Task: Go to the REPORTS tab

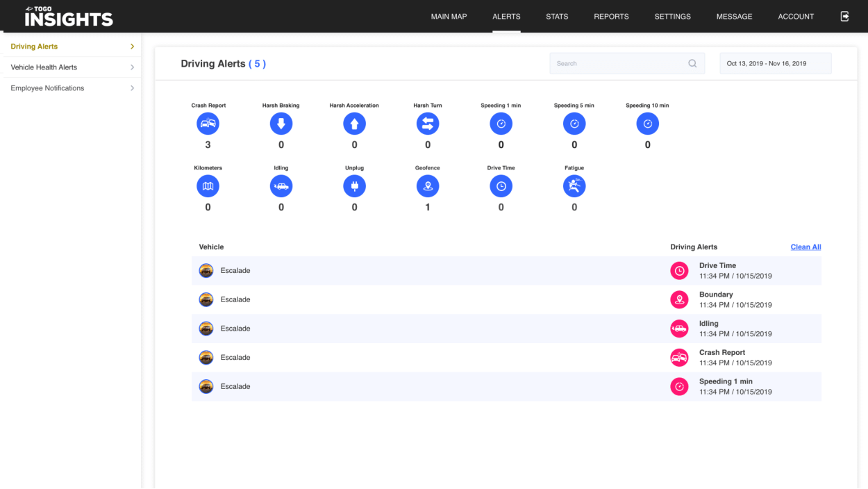Action: point(611,17)
